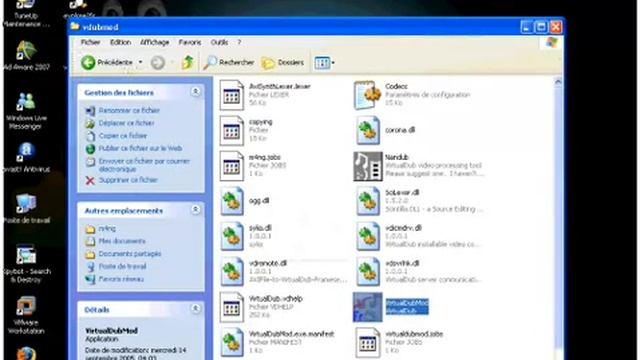The width and height of the screenshot is (640, 360).
Task: Open Poste de travail in side panel
Action: [122, 267]
